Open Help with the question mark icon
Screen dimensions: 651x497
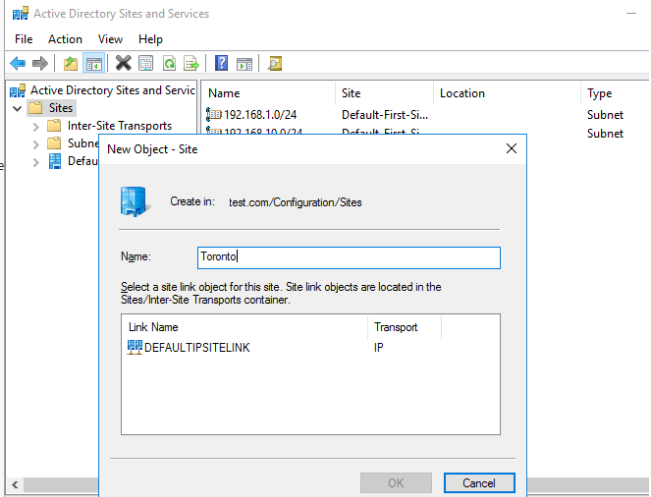coord(221,63)
